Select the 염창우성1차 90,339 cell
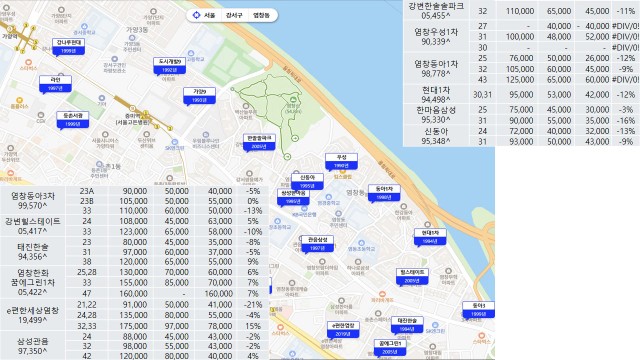This screenshot has height=360, width=640. pos(436,36)
